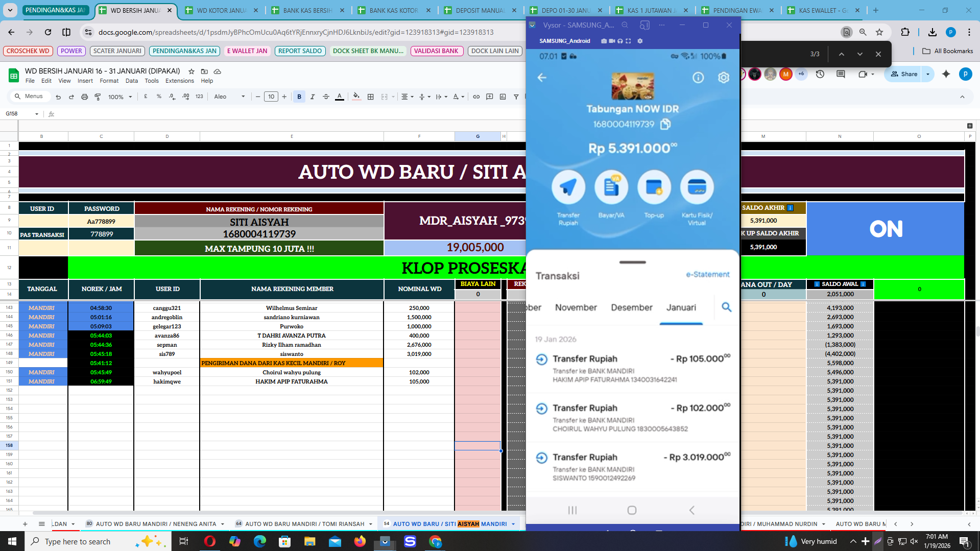Toggle strikethrough formatting

tap(326, 97)
